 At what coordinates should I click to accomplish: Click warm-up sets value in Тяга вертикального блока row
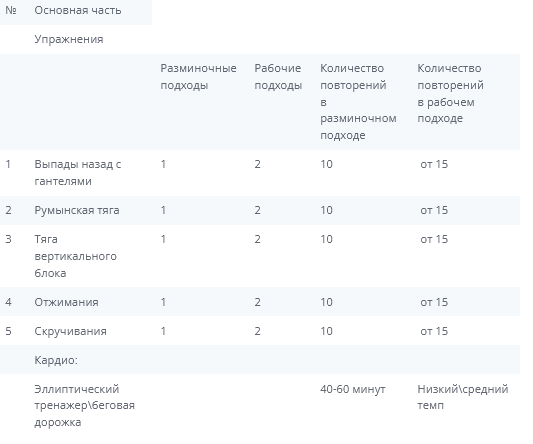[164, 239]
